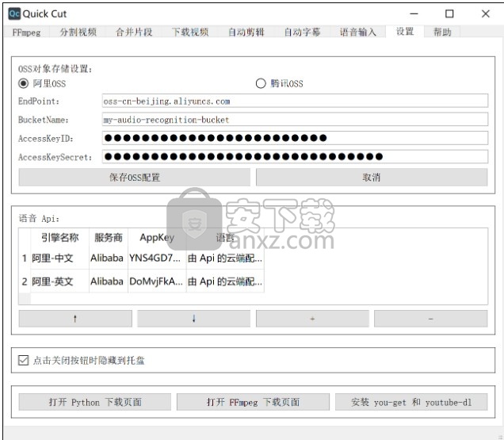Switch to the 分割视频 tab
This screenshot has height=440, width=504.
click(x=78, y=33)
